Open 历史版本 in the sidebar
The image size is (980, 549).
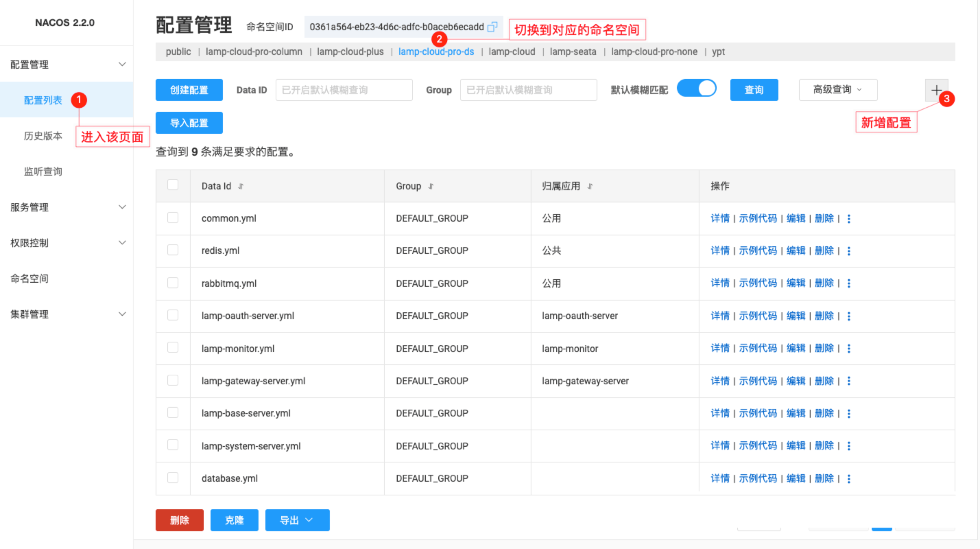pyautogui.click(x=43, y=136)
